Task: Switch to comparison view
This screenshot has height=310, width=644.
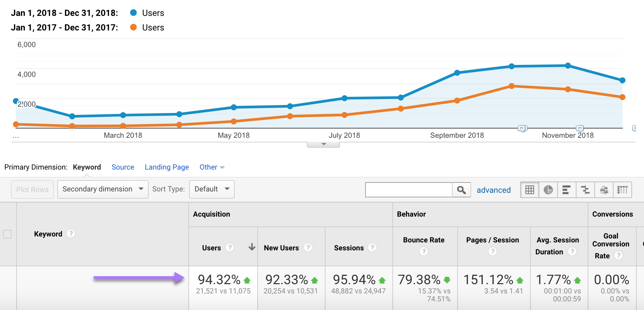Action: 585,189
